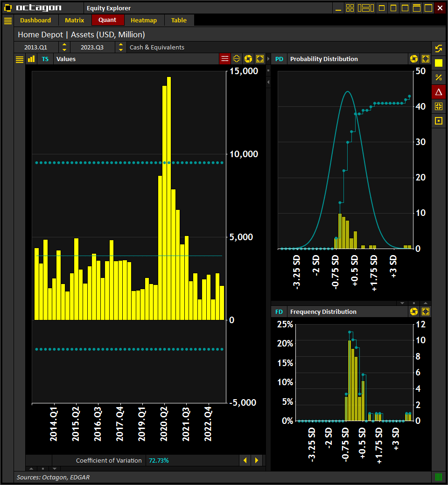This screenshot has width=448, height=485.
Task: Collapse the left panel using the left-pointing arrow
Action: tap(268, 82)
